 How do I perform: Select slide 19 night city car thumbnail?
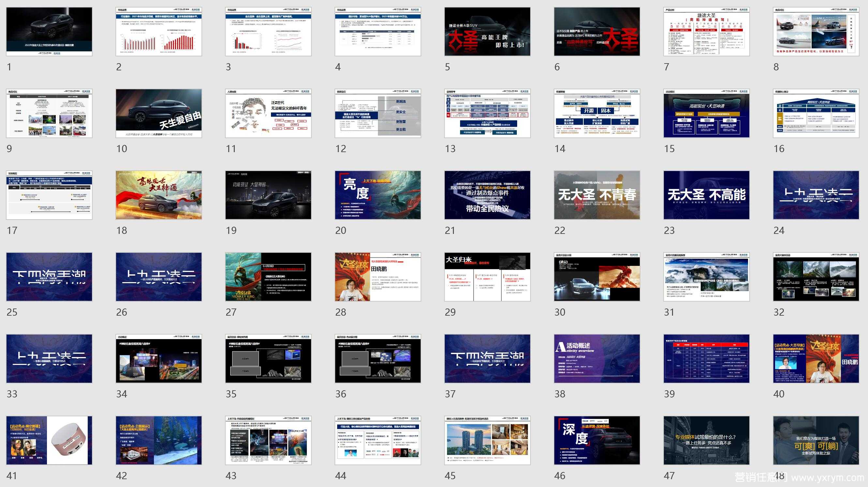[268, 195]
